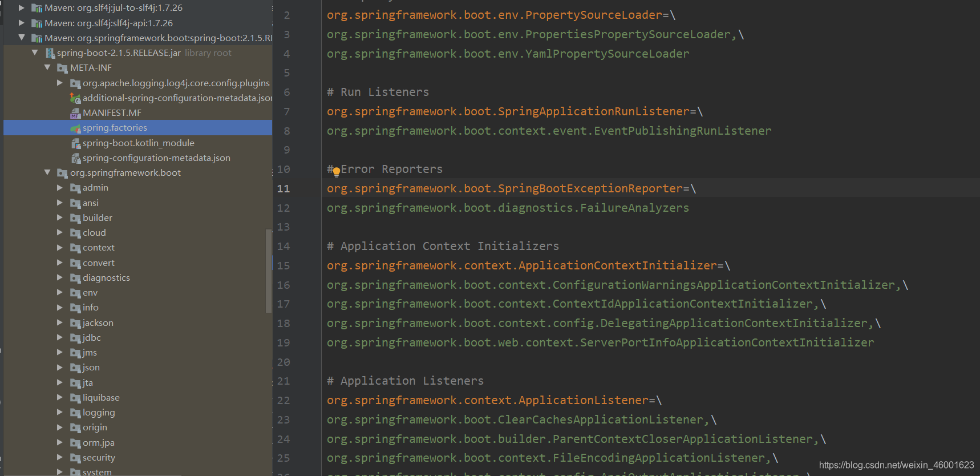Click the Maven slf4j-api library icon
980x476 pixels.
point(37,23)
